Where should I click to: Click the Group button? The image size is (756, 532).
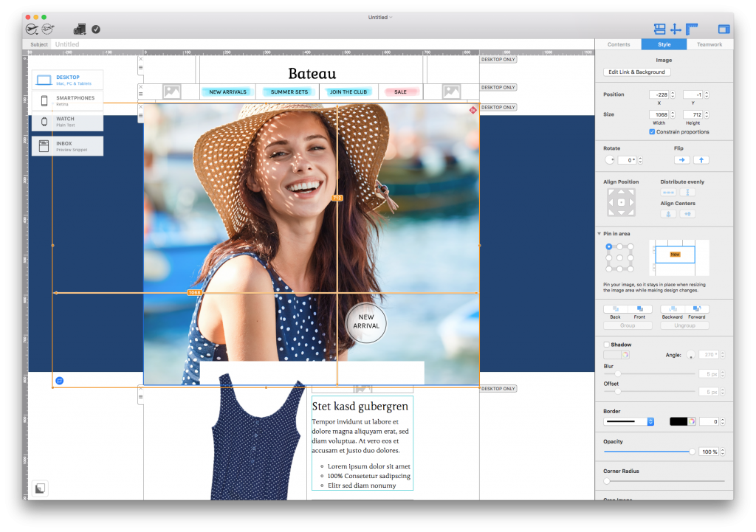pyautogui.click(x=628, y=325)
